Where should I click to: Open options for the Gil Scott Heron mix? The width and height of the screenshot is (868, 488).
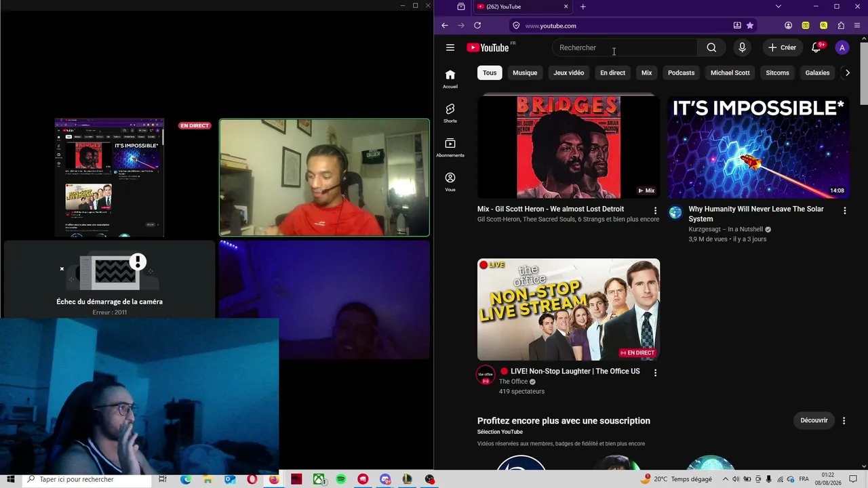(x=655, y=211)
